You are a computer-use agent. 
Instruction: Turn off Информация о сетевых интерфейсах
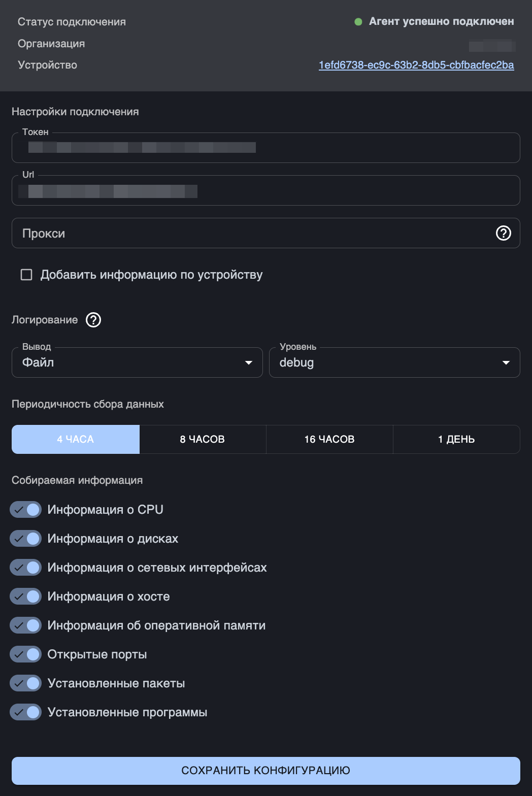tap(26, 568)
